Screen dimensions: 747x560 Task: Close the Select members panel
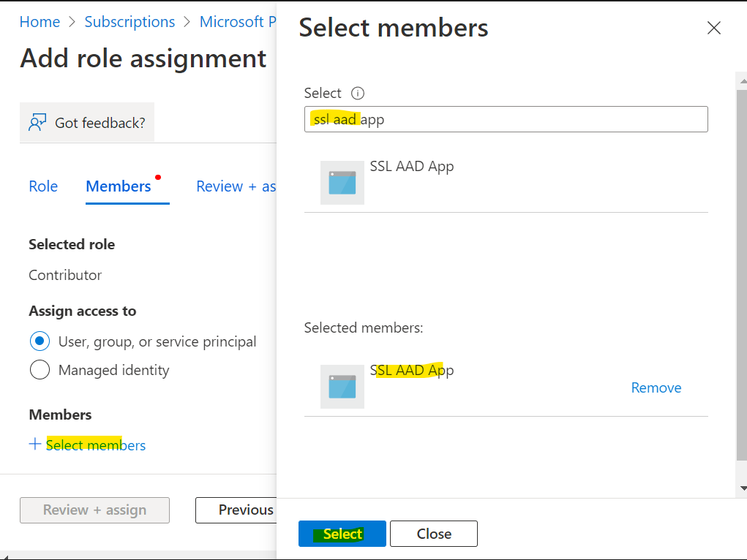click(713, 28)
